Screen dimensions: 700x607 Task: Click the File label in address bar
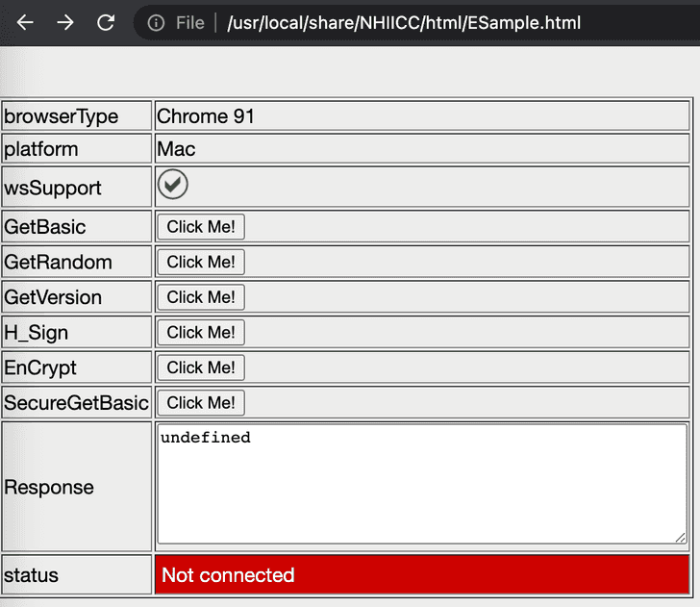pos(189,22)
